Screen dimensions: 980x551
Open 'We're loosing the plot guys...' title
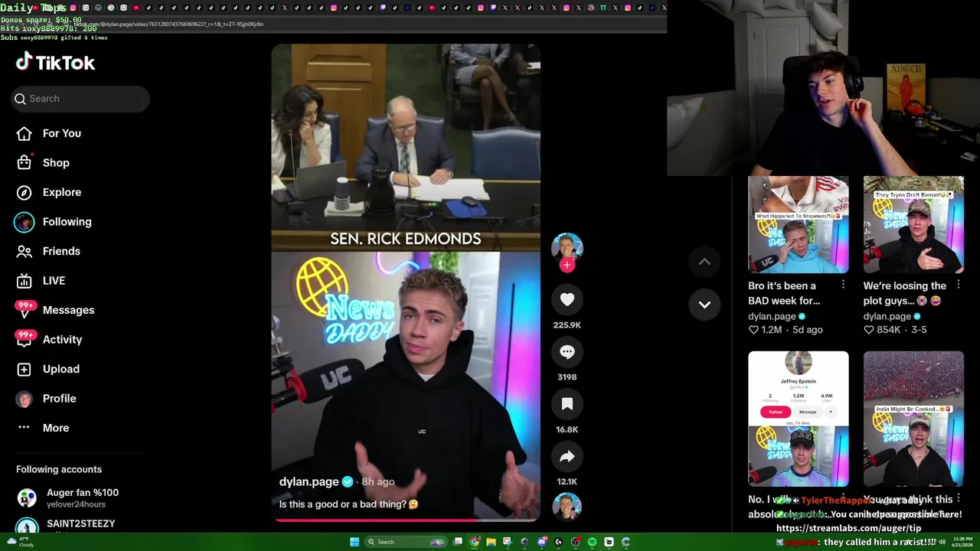pos(905,293)
